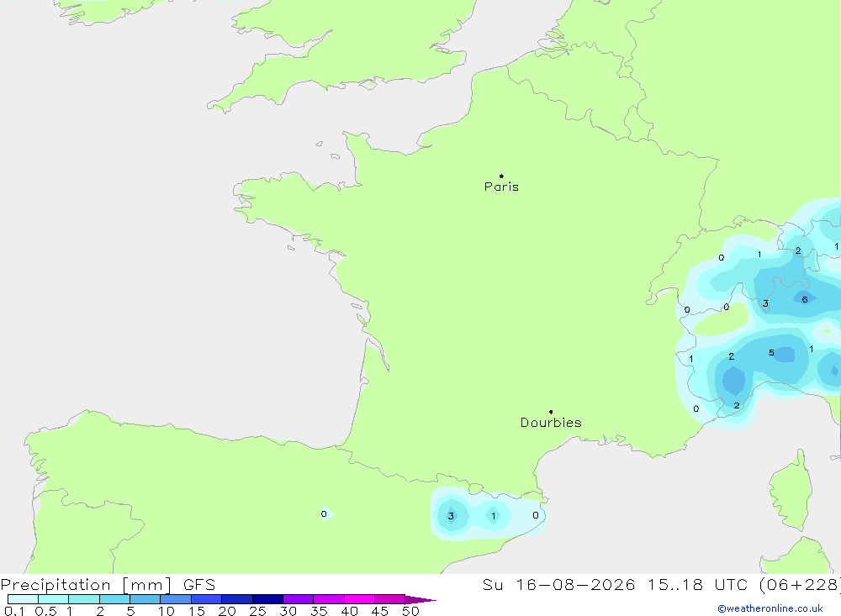Click the Paris city label

(x=501, y=187)
